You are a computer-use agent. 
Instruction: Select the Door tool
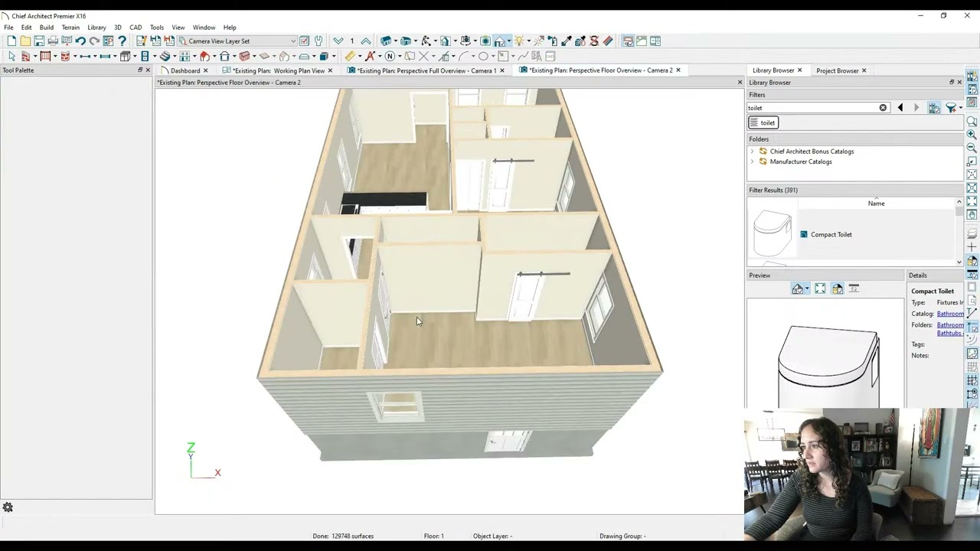point(85,56)
